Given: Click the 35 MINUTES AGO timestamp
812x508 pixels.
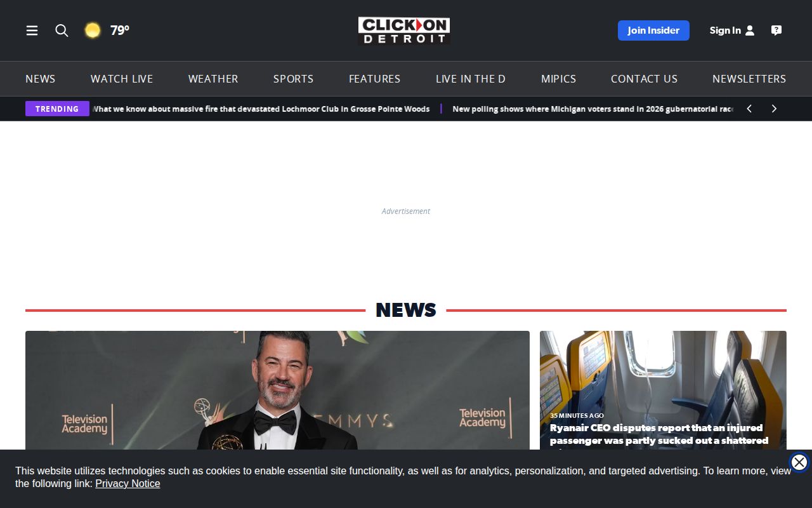Looking at the screenshot, I should tap(577, 415).
